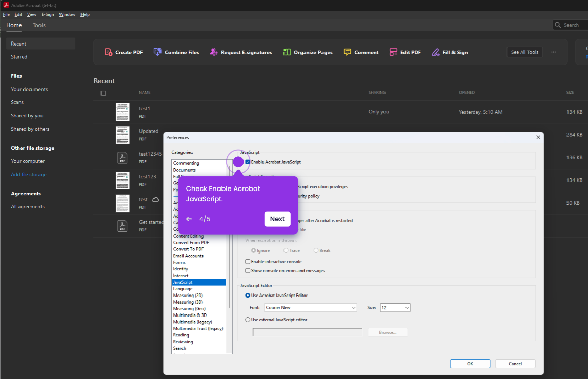The width and height of the screenshot is (588, 379).
Task: Enable interactive console checkbox
Action: [x=248, y=261]
